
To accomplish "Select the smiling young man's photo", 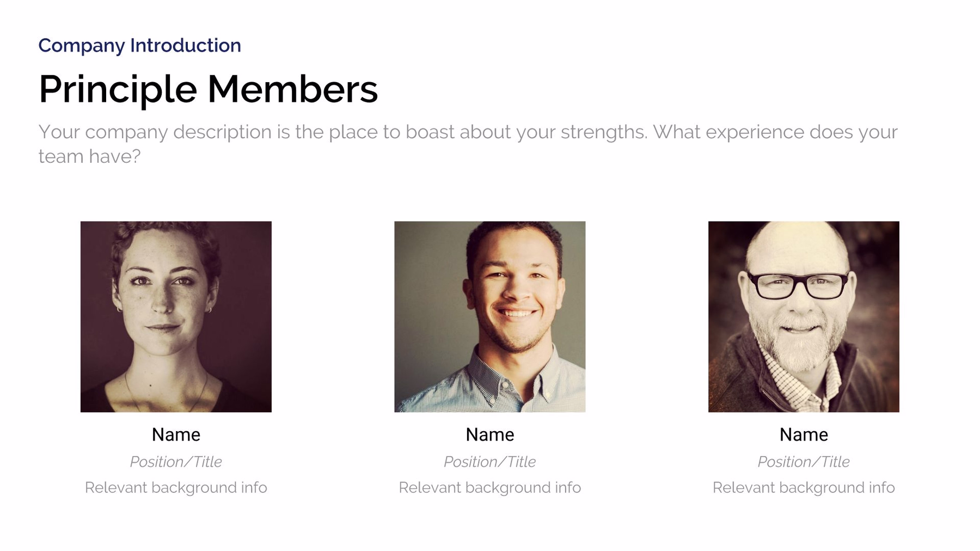I will (x=489, y=316).
